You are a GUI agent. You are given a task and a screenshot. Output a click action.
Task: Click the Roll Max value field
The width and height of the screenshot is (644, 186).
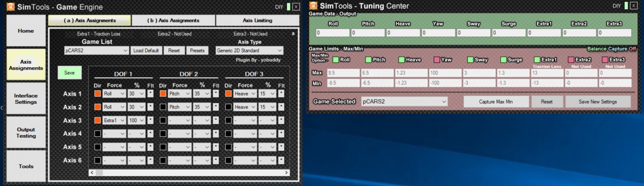343,73
